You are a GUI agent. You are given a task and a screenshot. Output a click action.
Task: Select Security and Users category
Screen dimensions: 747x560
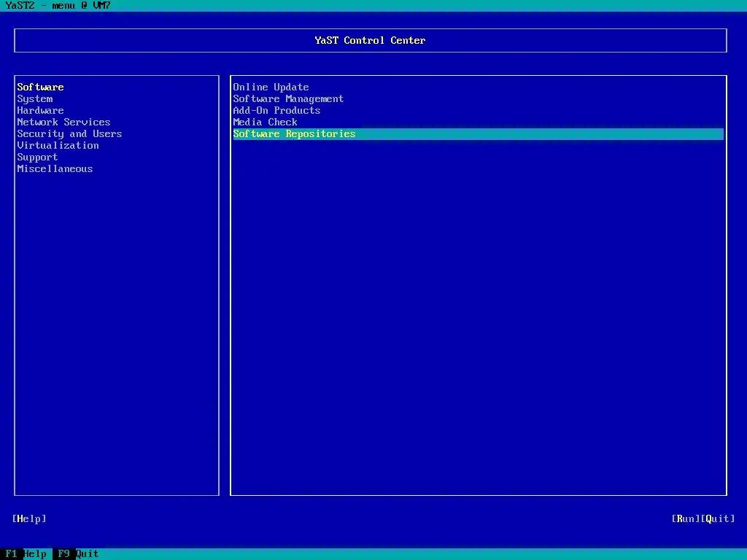(x=69, y=134)
